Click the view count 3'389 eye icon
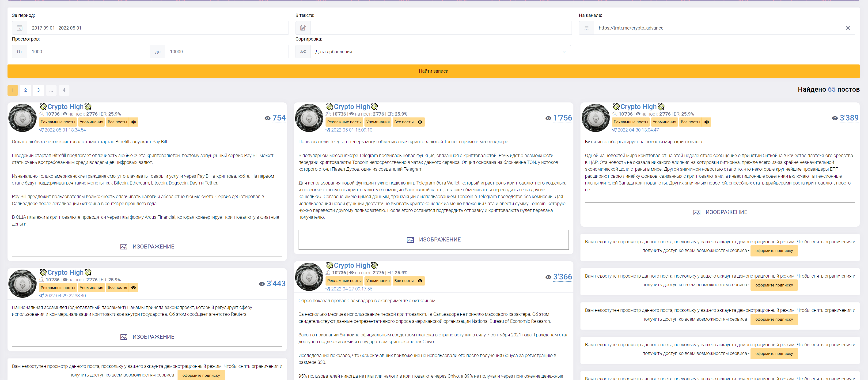 pos(834,118)
